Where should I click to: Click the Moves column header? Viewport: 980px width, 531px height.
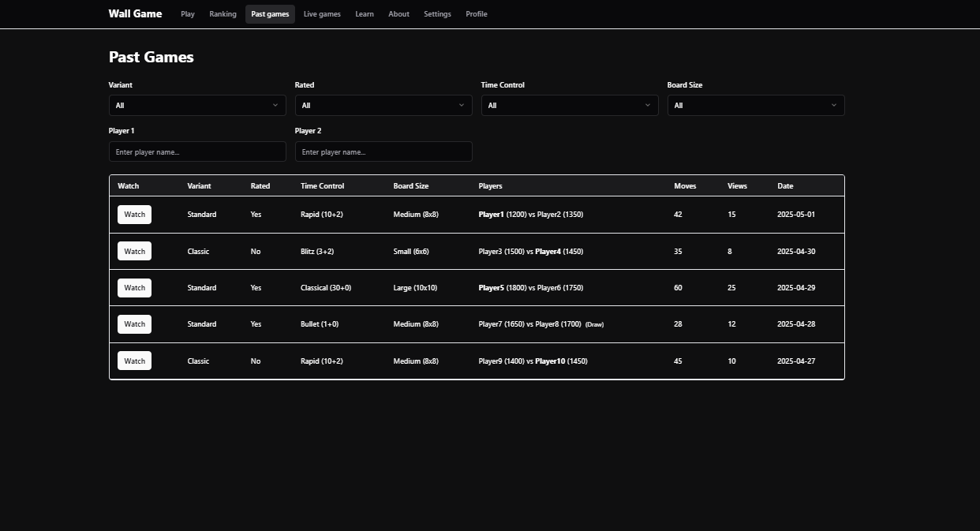pos(685,186)
